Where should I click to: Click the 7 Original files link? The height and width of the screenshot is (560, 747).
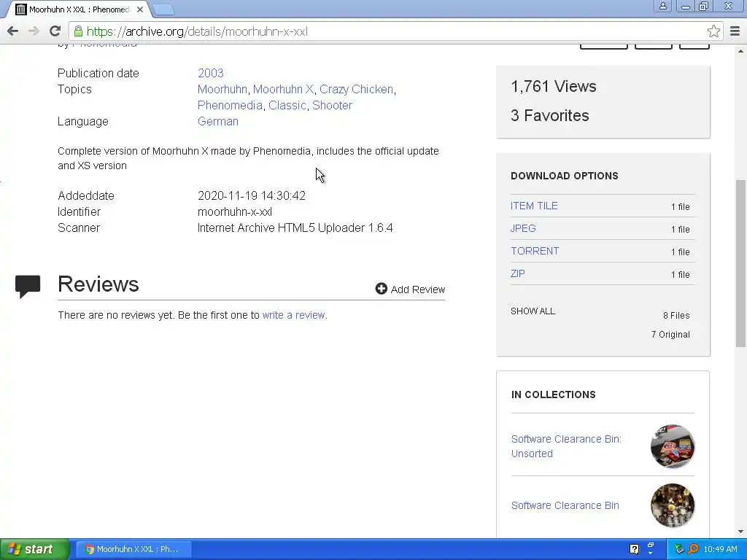pos(670,334)
